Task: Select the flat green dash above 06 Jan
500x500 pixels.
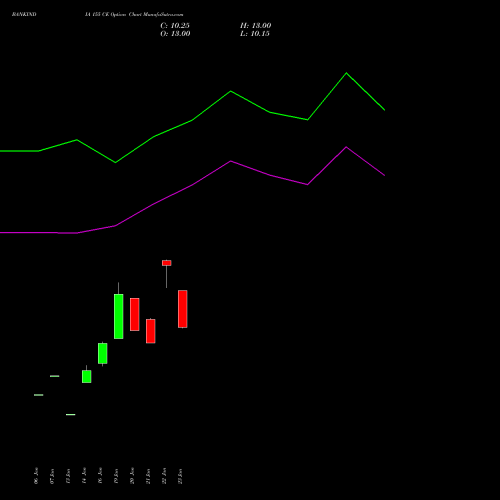Action: tap(39, 395)
